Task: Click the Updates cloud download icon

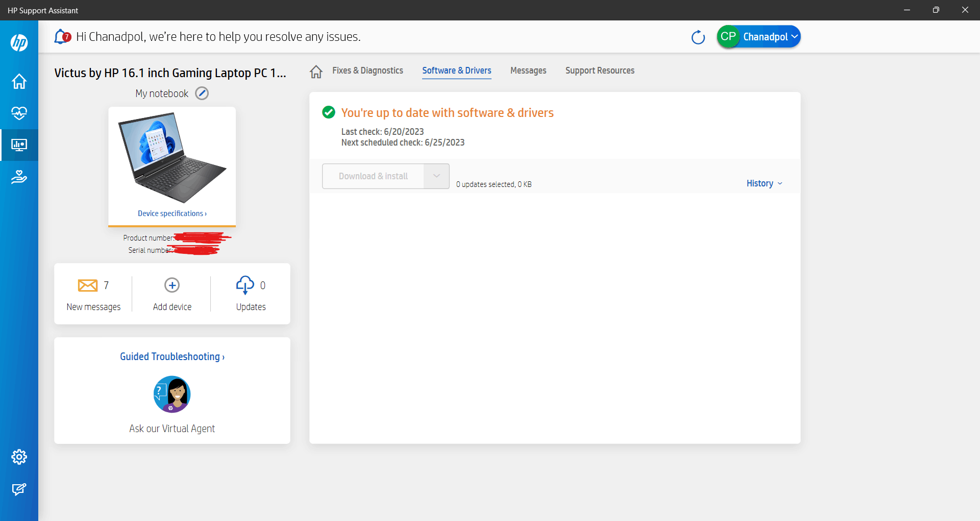Action: tap(245, 285)
